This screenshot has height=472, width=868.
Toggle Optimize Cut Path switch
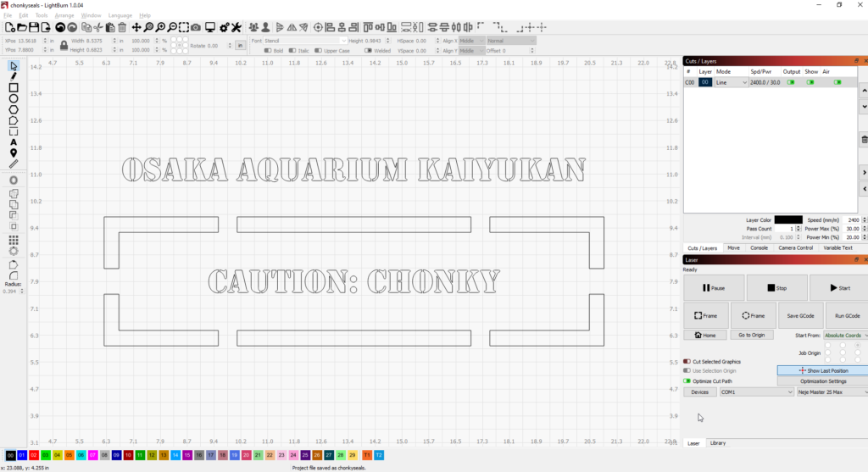tap(687, 380)
